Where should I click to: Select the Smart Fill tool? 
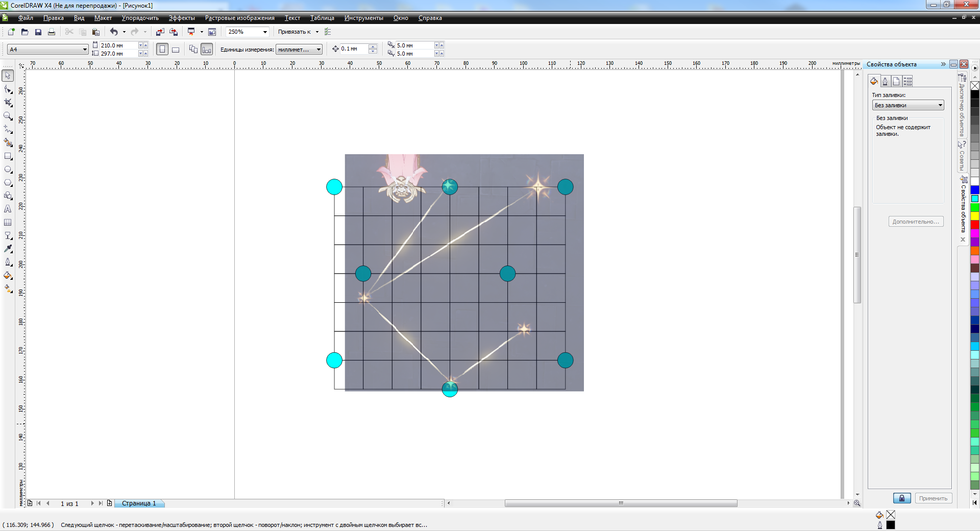pos(8,142)
